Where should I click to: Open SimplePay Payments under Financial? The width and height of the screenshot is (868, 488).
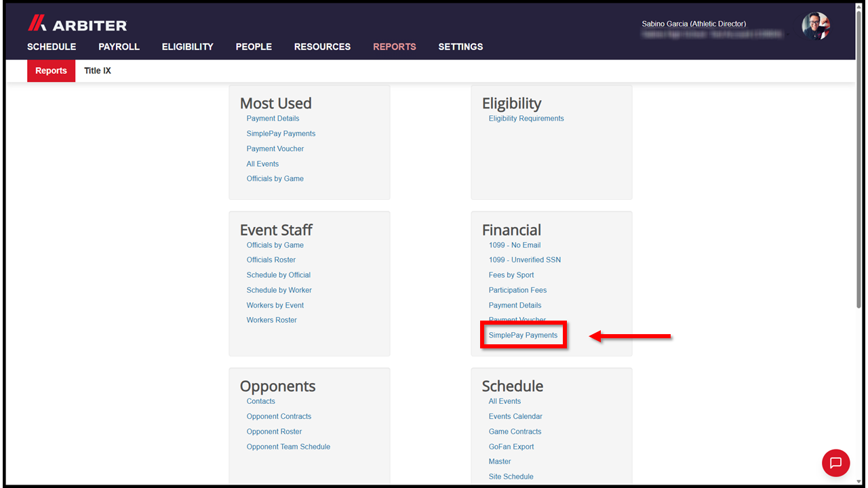(523, 335)
